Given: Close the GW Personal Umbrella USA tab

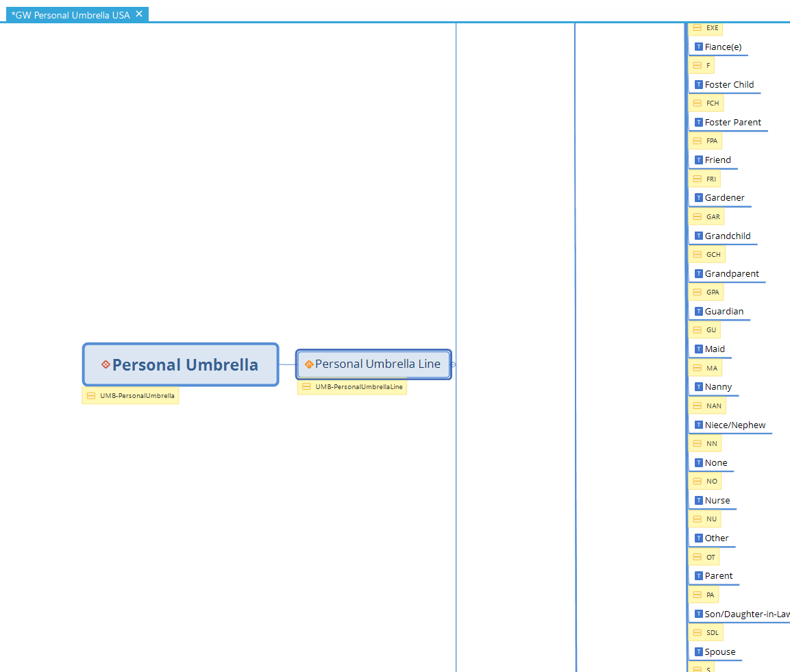Looking at the screenshot, I should 139,14.
